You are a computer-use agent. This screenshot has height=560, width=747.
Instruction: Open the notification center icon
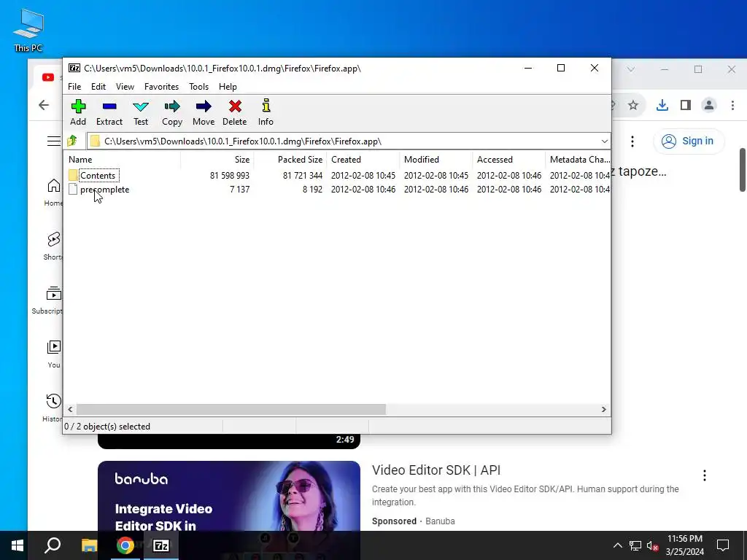[x=723, y=545]
